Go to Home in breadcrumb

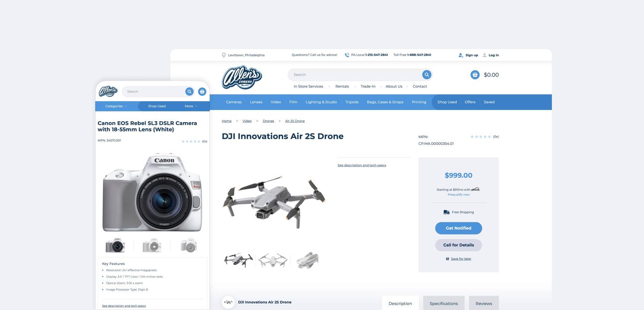coord(227,121)
